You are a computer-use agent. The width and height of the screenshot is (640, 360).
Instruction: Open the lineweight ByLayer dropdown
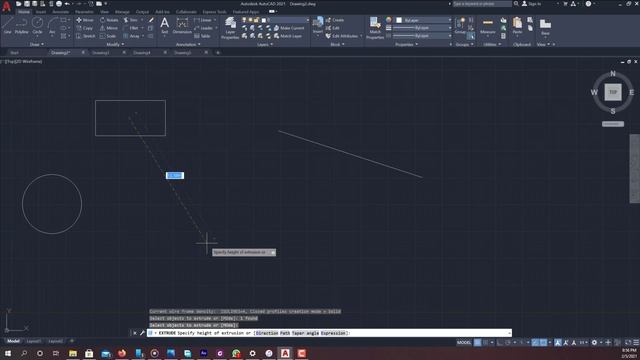coord(422,28)
